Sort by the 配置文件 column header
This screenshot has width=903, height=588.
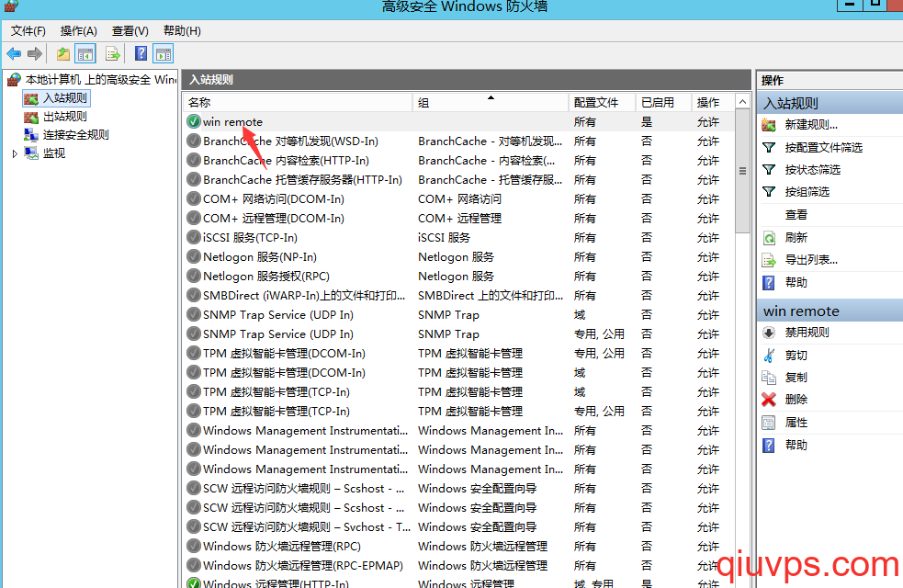[x=603, y=102]
